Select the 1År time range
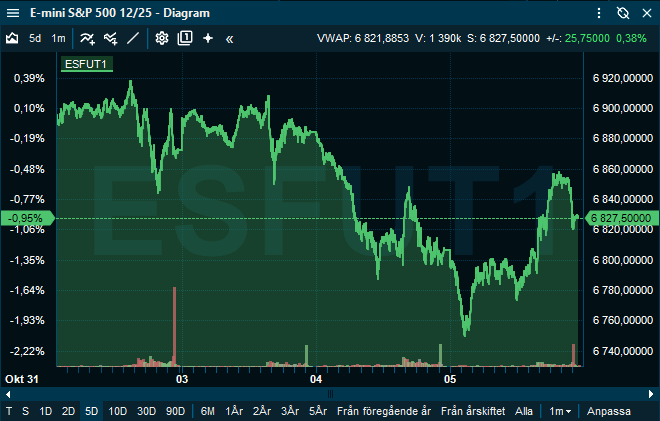 point(235,411)
